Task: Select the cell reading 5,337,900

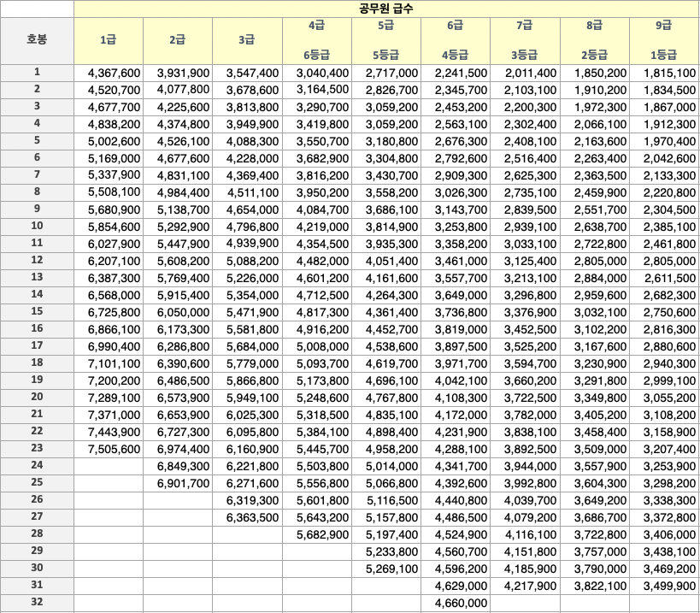Action: coord(109,175)
